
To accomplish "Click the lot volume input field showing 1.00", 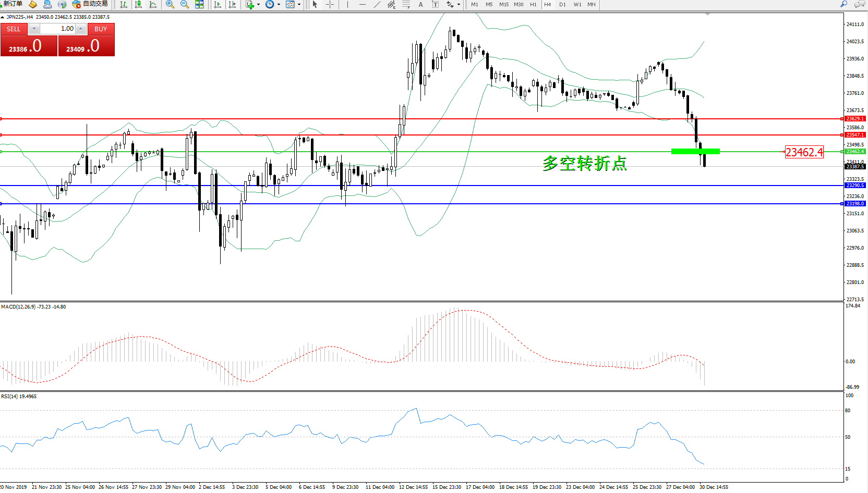I will pos(58,29).
